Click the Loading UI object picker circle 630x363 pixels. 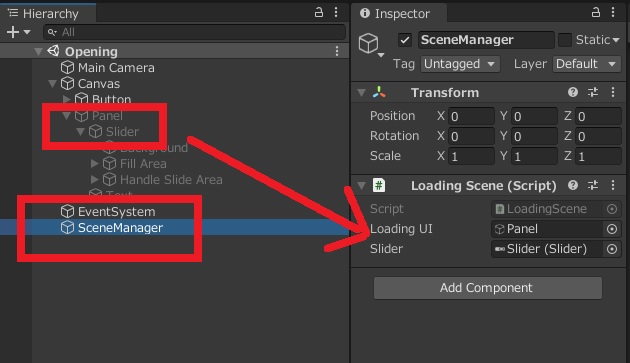(x=612, y=229)
